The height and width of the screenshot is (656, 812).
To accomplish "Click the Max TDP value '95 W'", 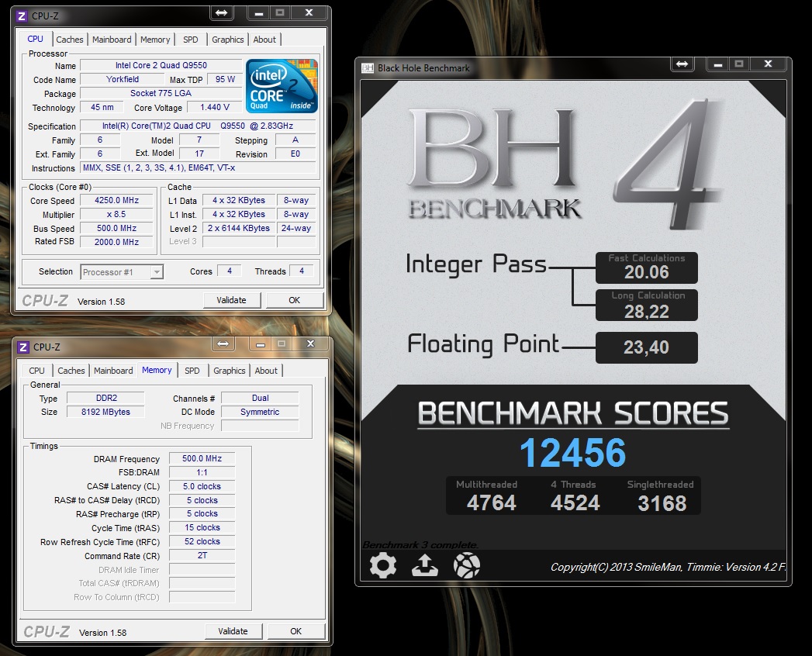I will point(225,79).
